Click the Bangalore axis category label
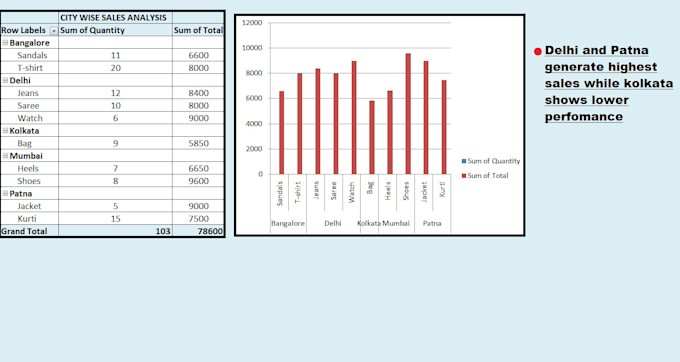The width and height of the screenshot is (680, 362). click(288, 223)
